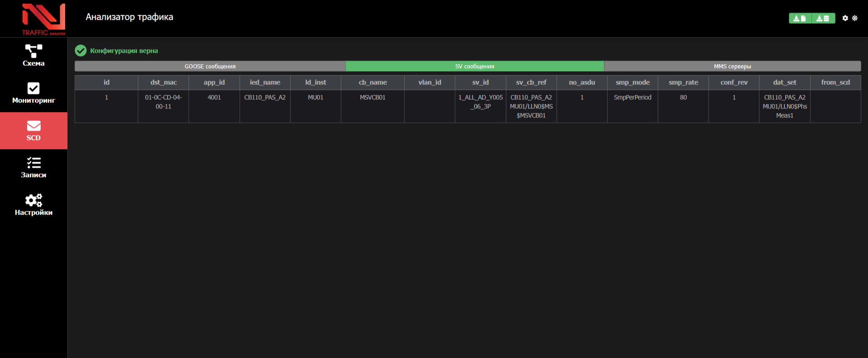Select the SV сообщения tab
The image size is (868, 358).
pos(474,66)
